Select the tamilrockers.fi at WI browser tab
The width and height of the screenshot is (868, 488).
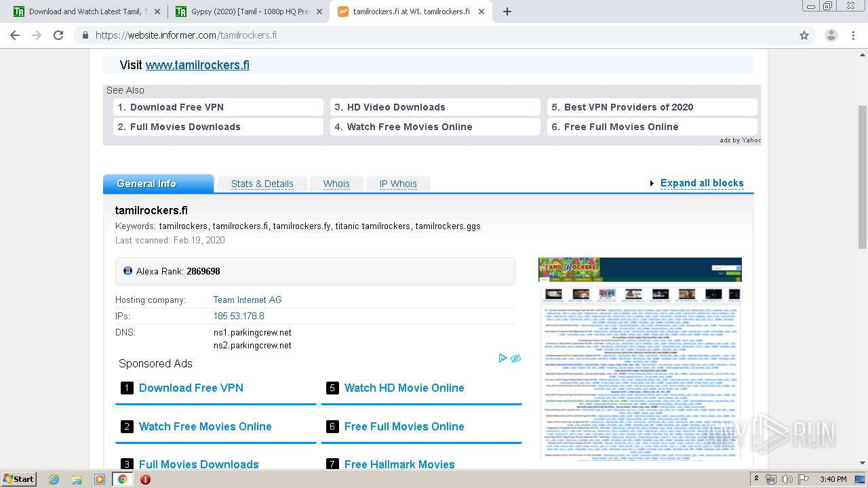click(x=410, y=12)
